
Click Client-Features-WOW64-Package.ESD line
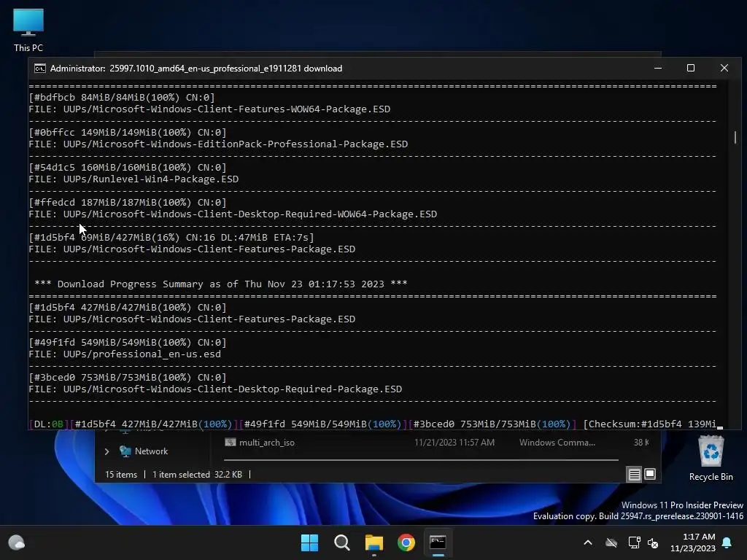click(209, 109)
